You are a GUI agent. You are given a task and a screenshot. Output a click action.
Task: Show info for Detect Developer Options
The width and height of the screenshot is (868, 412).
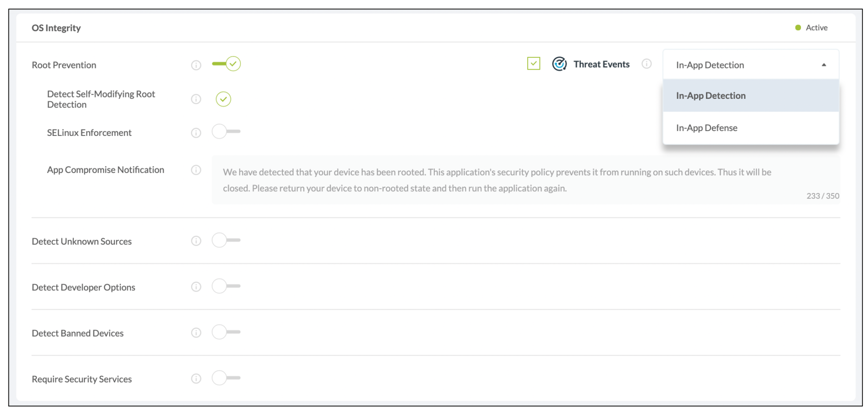click(196, 287)
